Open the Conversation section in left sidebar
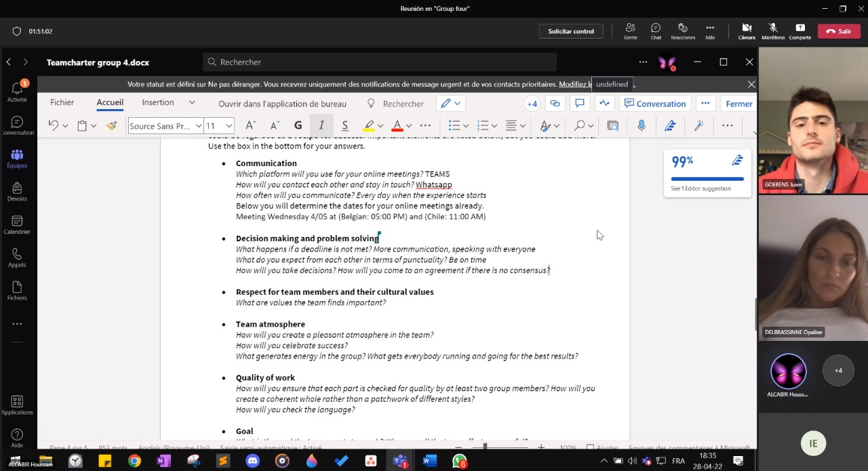 coord(17,125)
